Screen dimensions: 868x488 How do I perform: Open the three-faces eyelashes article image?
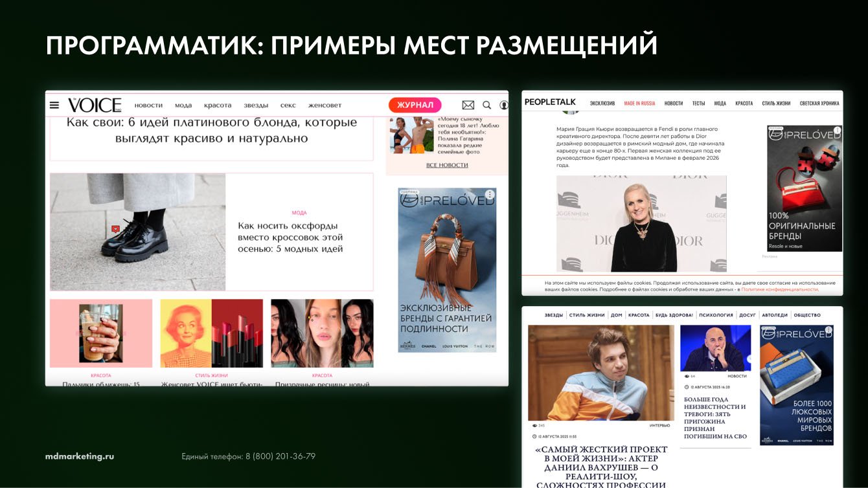pos(322,333)
